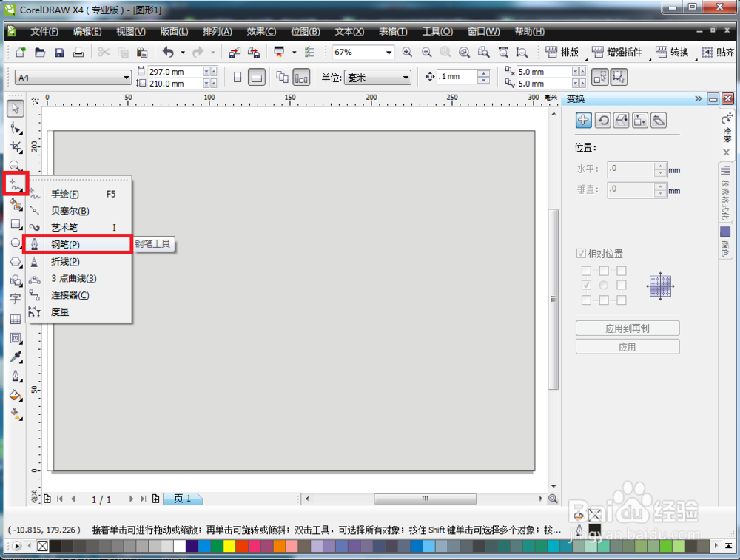Click the Zoom Out magnifier icon
The image size is (740, 560).
click(426, 52)
